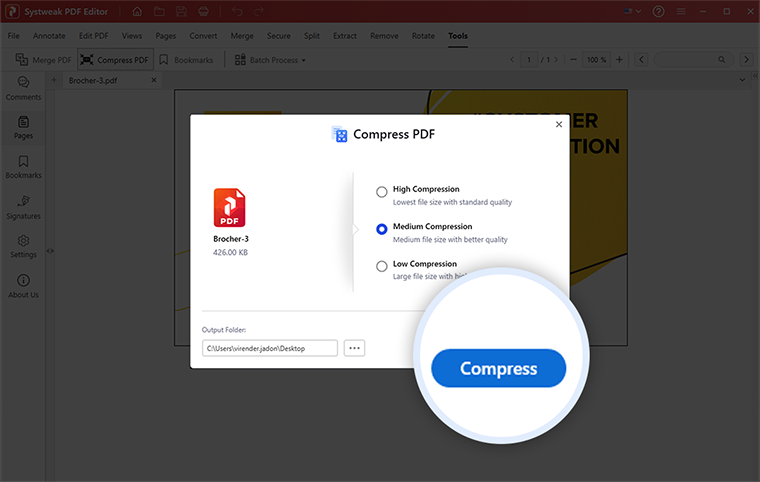The width and height of the screenshot is (760, 482).
Task: Click Bookmarks toolbar button
Action: [187, 60]
